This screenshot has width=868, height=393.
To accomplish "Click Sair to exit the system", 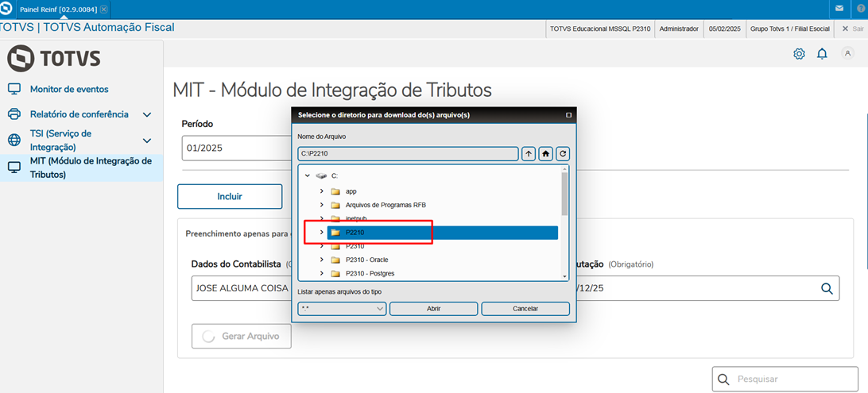I will [852, 29].
